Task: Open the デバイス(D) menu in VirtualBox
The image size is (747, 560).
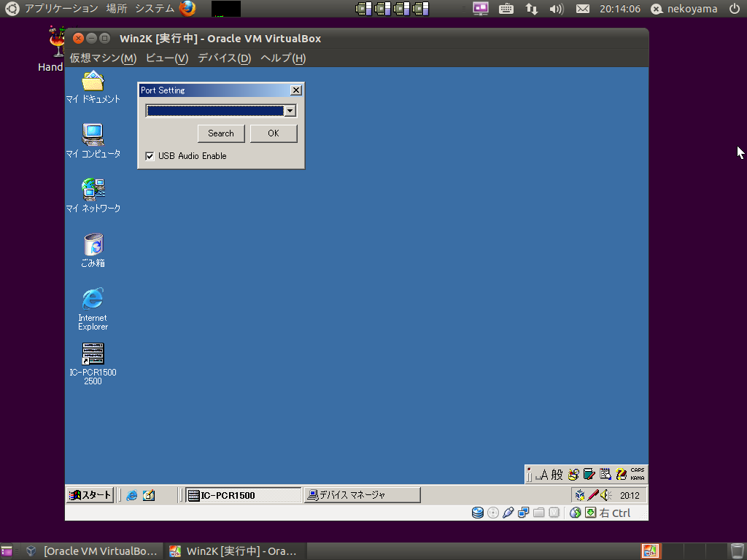Action: (224, 58)
